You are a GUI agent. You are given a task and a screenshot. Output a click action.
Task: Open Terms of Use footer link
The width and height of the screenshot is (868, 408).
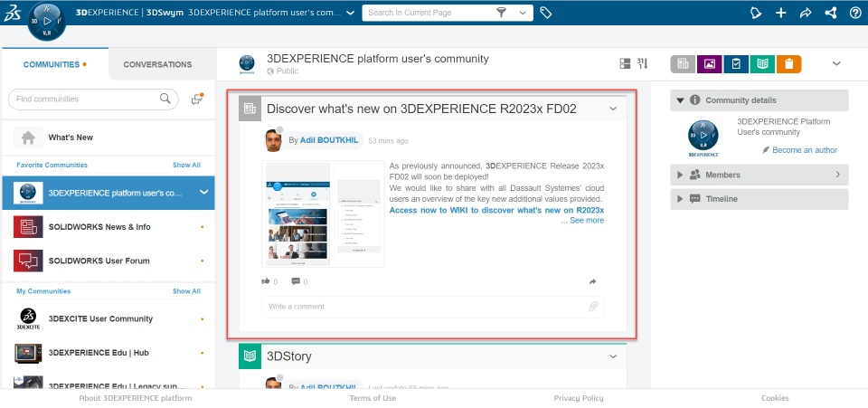coord(373,398)
